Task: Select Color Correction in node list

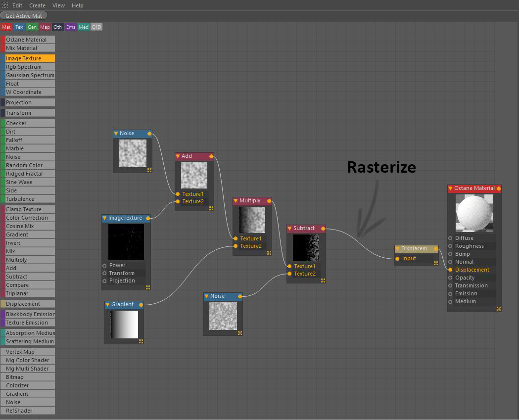Action: [28, 218]
